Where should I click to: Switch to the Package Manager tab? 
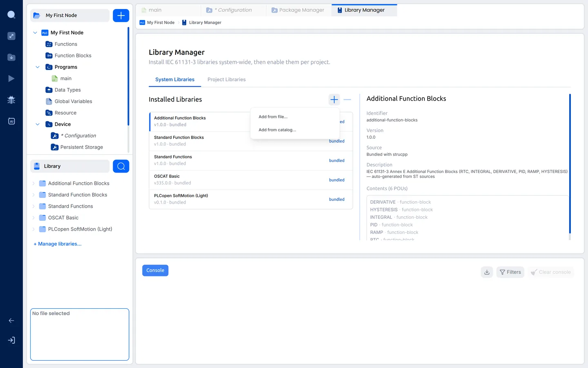click(298, 10)
